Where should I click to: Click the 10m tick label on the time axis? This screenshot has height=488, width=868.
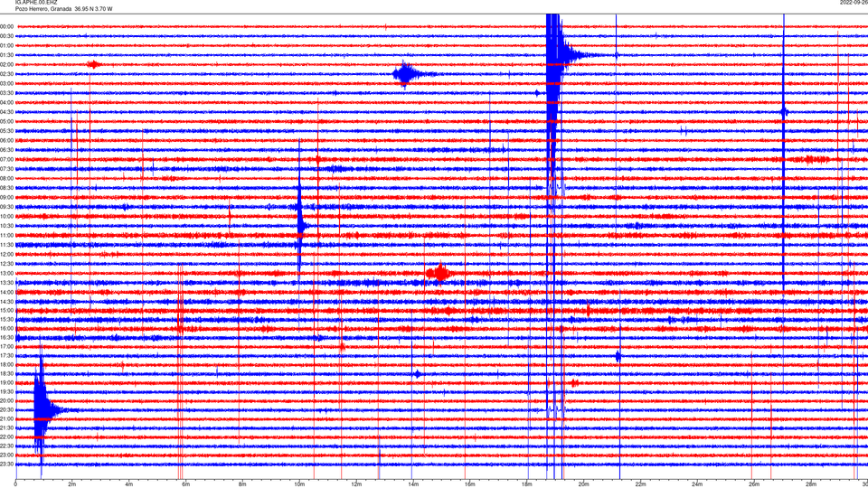pyautogui.click(x=299, y=484)
